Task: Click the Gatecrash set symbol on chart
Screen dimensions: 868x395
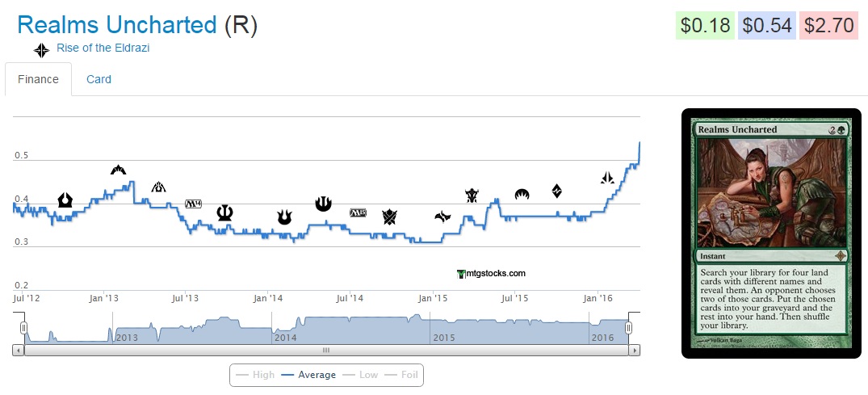Action: click(x=119, y=170)
